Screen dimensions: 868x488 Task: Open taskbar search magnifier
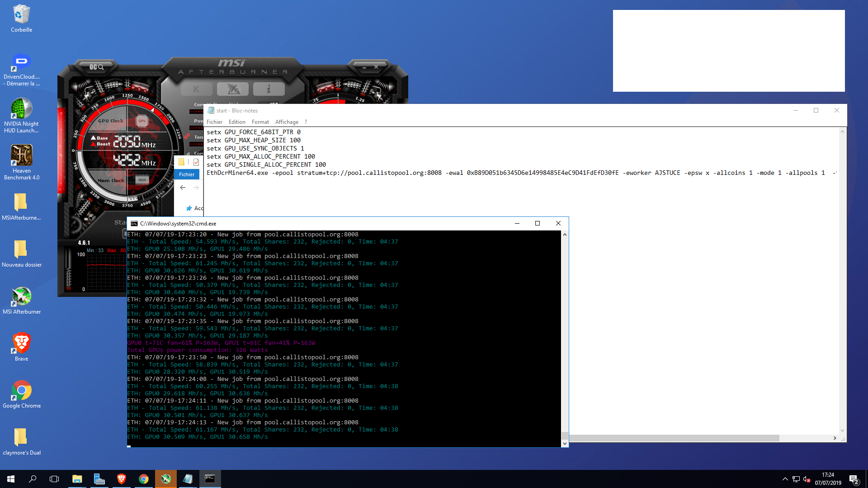point(33,479)
